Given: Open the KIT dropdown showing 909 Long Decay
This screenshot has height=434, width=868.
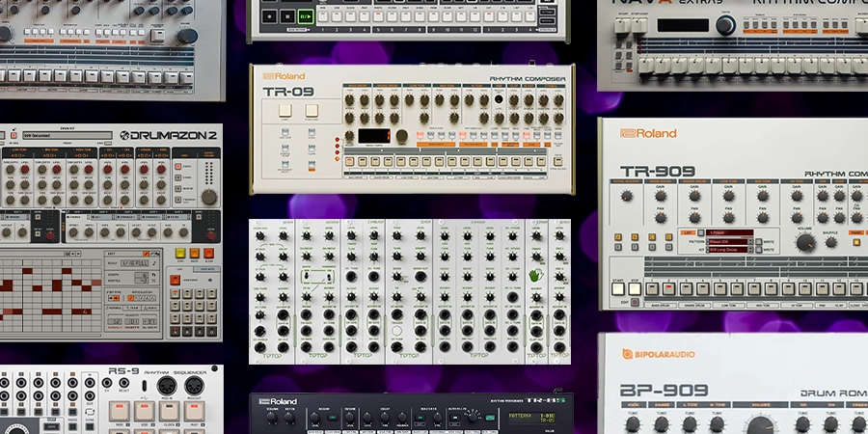Looking at the screenshot, I should [726, 250].
